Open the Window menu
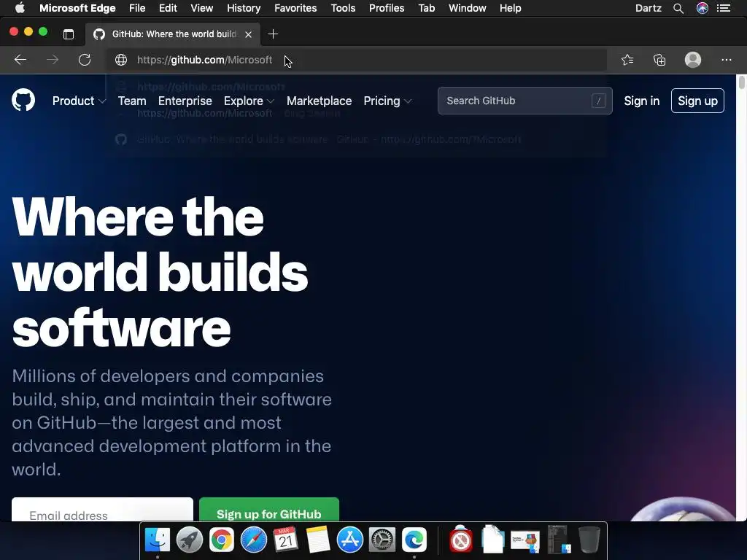The height and width of the screenshot is (560, 747). 468,8
